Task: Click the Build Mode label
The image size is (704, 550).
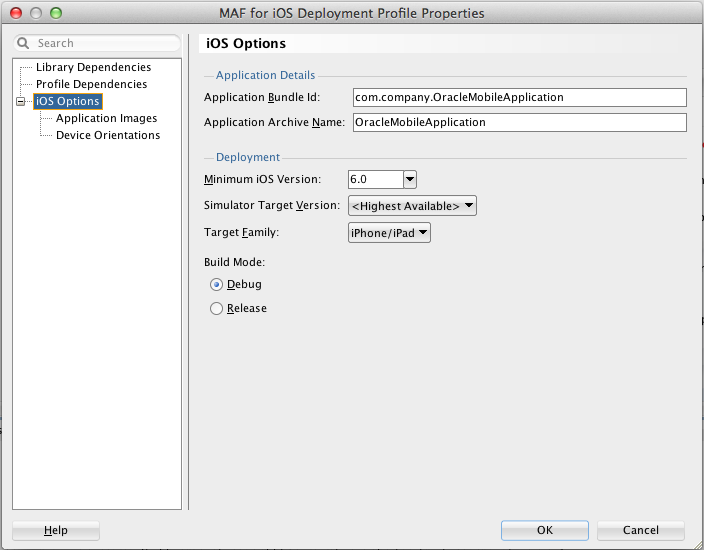Action: pos(234,262)
